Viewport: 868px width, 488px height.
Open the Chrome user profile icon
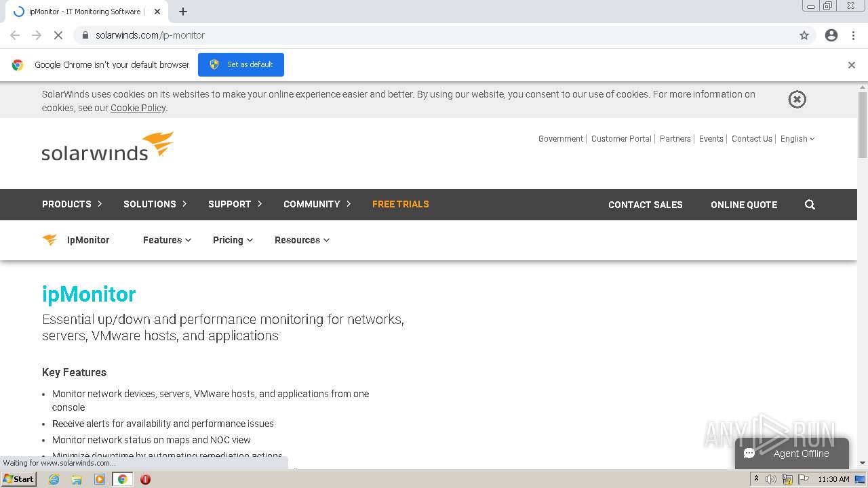831,35
